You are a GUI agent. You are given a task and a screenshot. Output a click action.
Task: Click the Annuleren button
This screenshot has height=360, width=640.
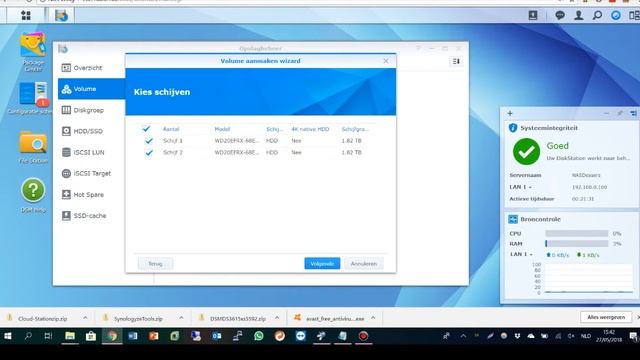364,264
